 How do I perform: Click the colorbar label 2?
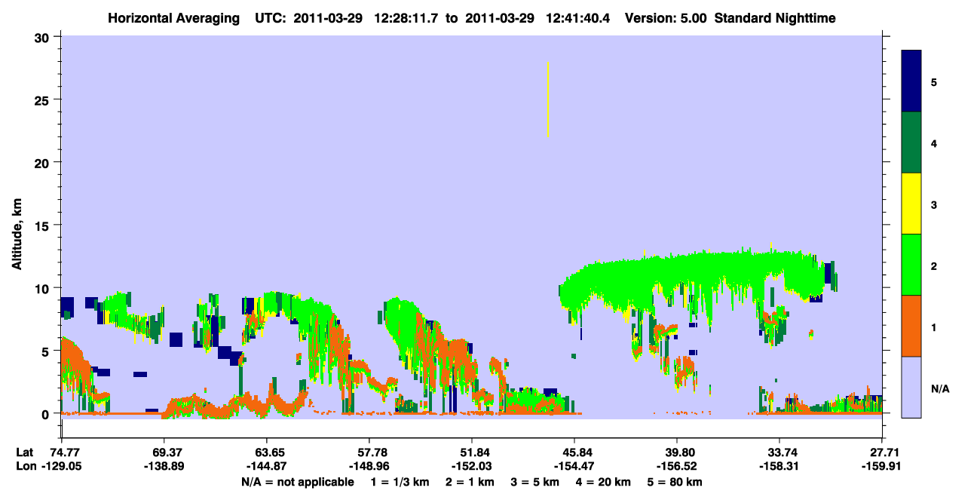point(934,265)
